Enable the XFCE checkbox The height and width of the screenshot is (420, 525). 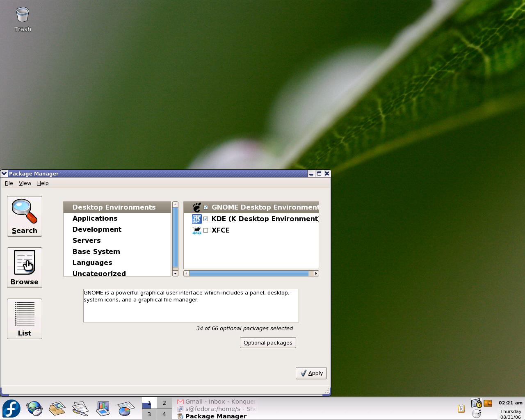tap(206, 230)
